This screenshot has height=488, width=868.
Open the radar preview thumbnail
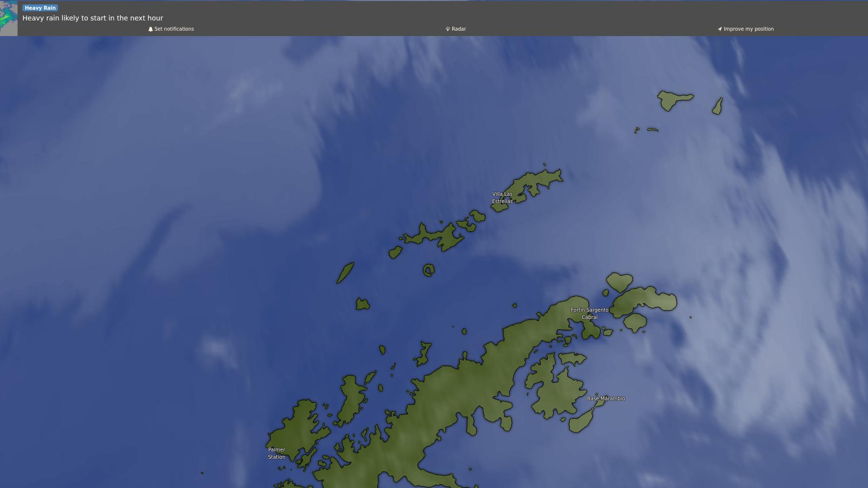click(9, 18)
